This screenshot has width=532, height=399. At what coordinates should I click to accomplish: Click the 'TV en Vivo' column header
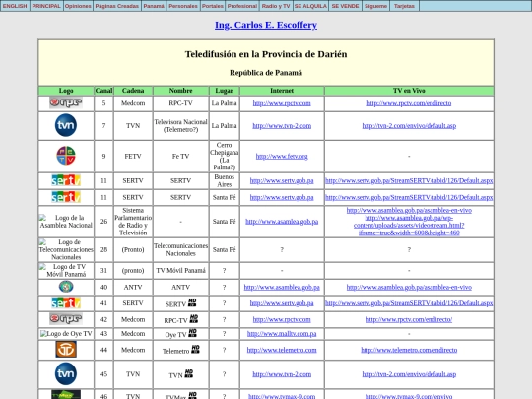tap(409, 91)
